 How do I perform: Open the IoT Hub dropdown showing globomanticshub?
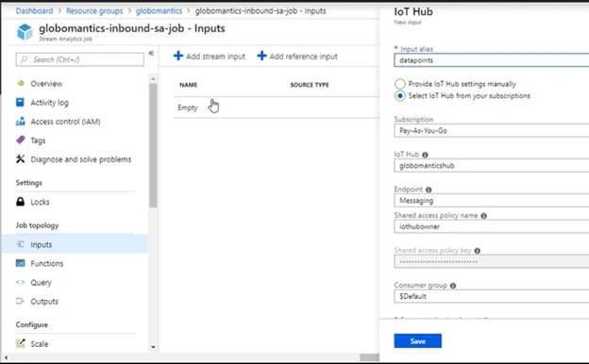tap(492, 165)
